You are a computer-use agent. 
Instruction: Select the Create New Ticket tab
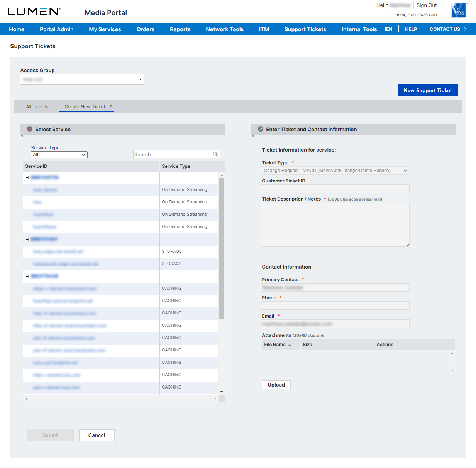pyautogui.click(x=85, y=107)
